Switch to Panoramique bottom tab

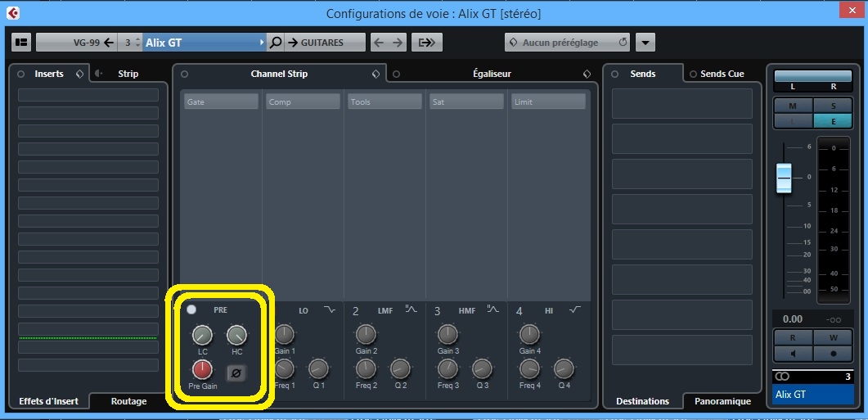[723, 401]
